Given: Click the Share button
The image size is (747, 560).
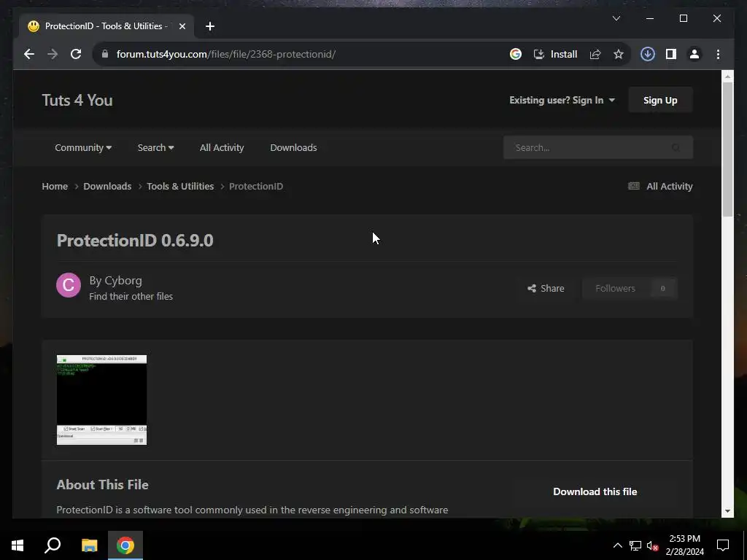Looking at the screenshot, I should [546, 288].
